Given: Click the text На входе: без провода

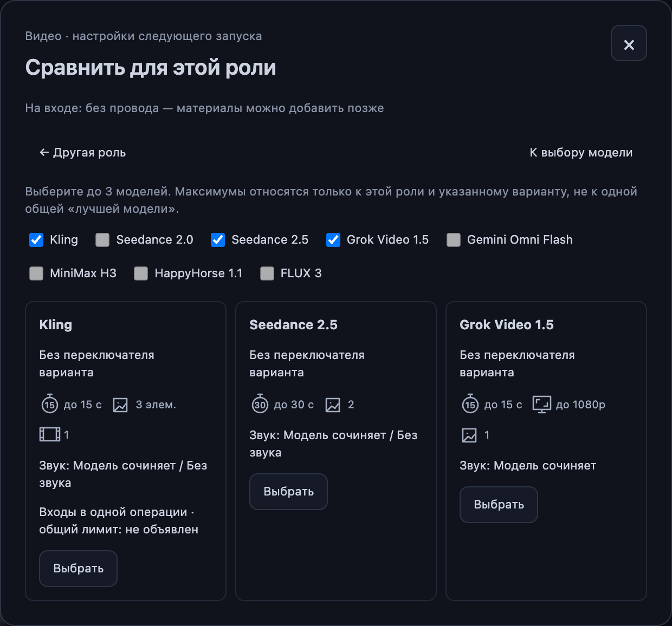Looking at the screenshot, I should [92, 108].
